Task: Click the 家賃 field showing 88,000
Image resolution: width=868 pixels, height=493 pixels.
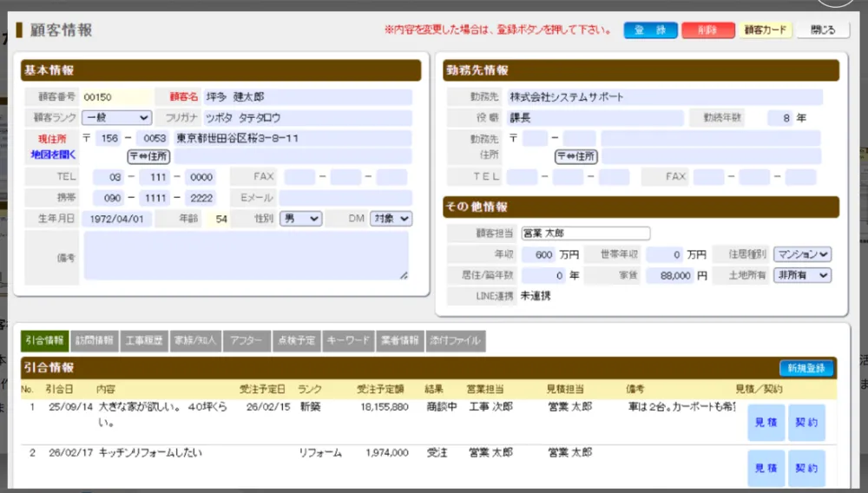Action: (x=670, y=275)
